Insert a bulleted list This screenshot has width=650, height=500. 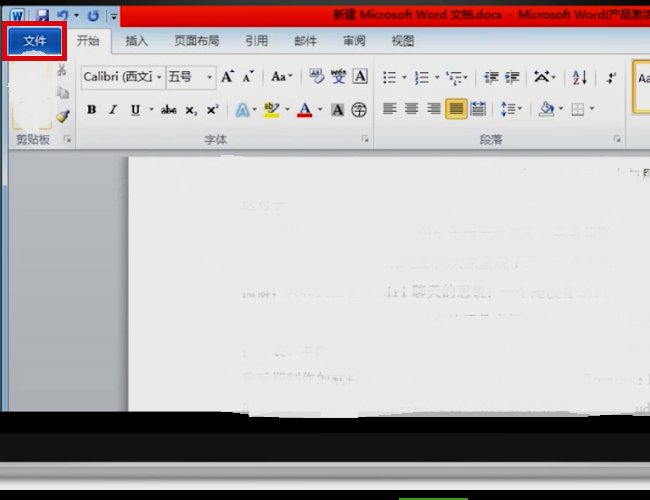pyautogui.click(x=390, y=77)
